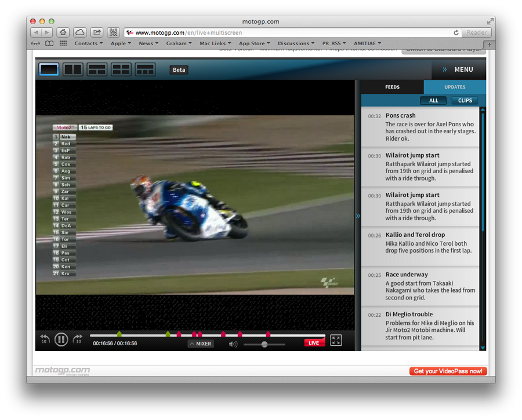
Task: Go forward to next page
Action: [x=47, y=32]
